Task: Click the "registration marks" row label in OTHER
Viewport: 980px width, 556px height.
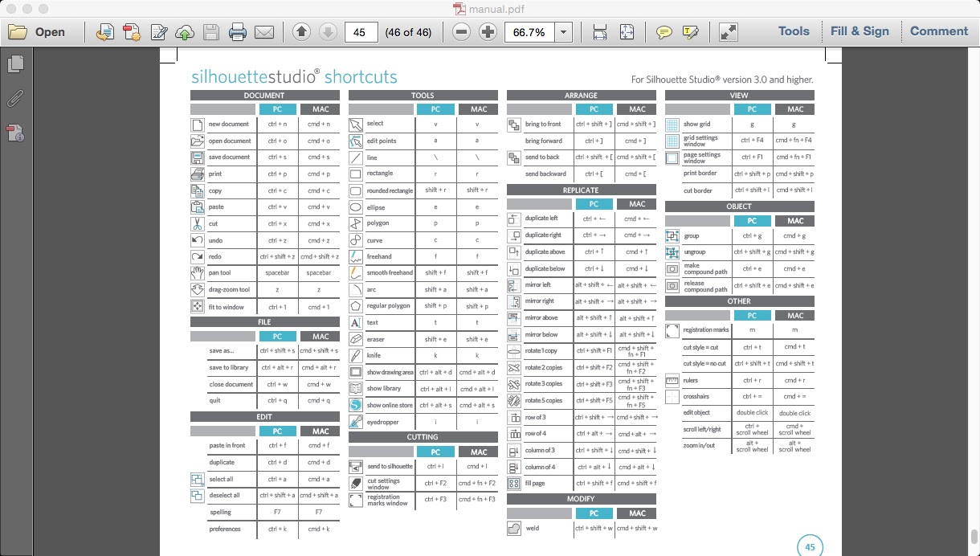Action: (x=706, y=330)
